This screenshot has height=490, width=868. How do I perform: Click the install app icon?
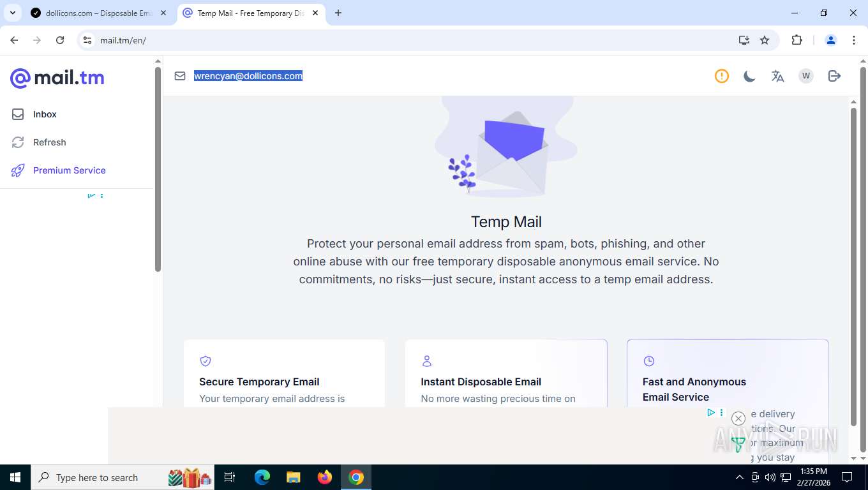744,40
